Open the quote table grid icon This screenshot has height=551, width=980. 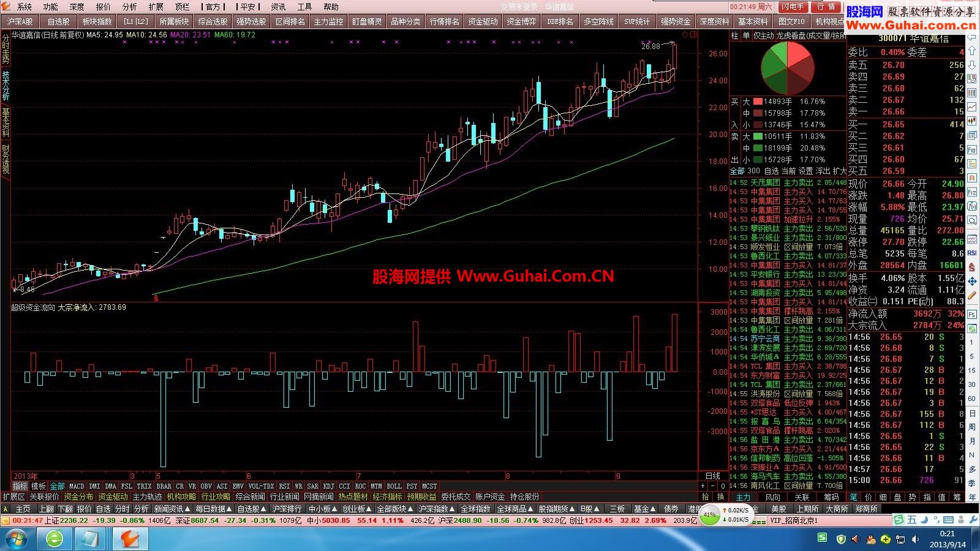point(972,92)
